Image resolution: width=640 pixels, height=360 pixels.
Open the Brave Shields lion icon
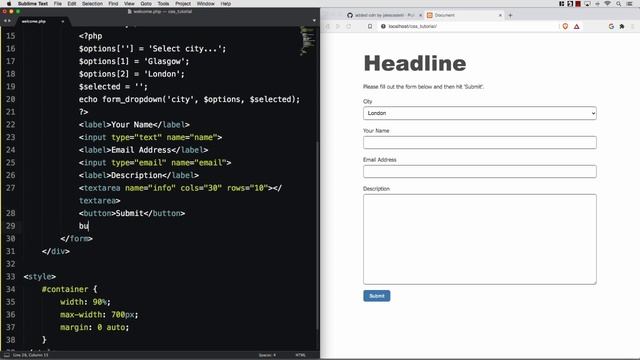tap(565, 26)
